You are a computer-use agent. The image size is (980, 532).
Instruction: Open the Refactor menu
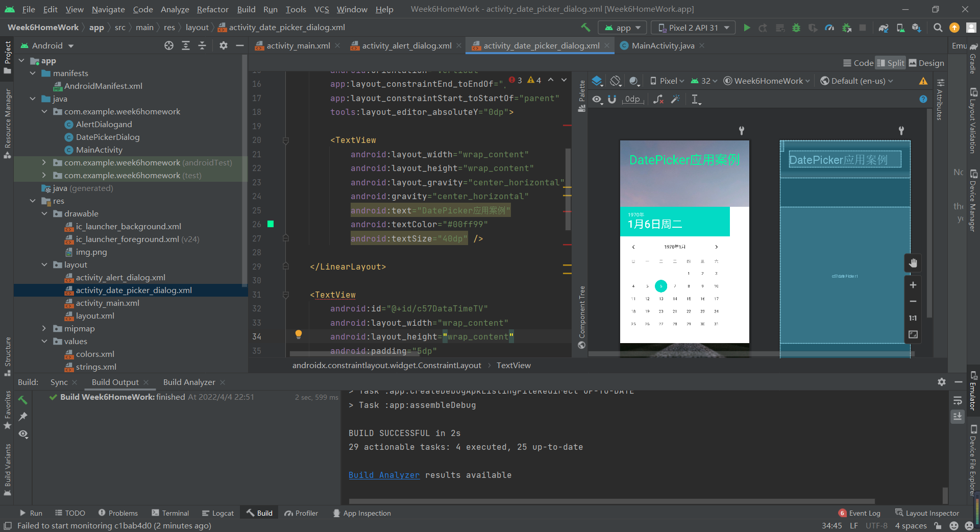tap(212, 9)
